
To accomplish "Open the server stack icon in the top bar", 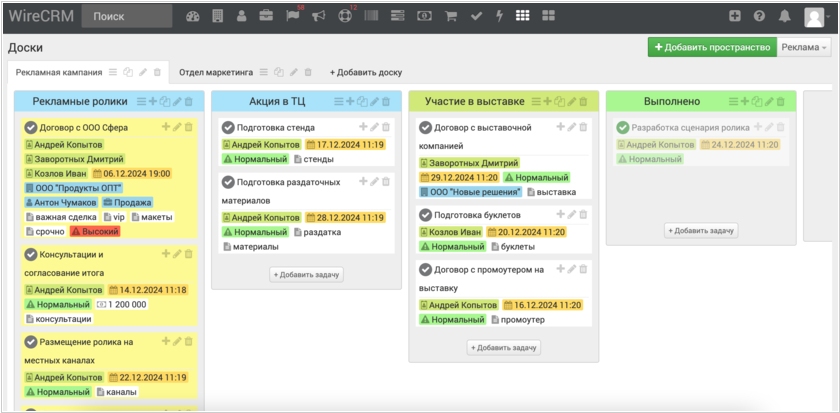I will pos(398,16).
